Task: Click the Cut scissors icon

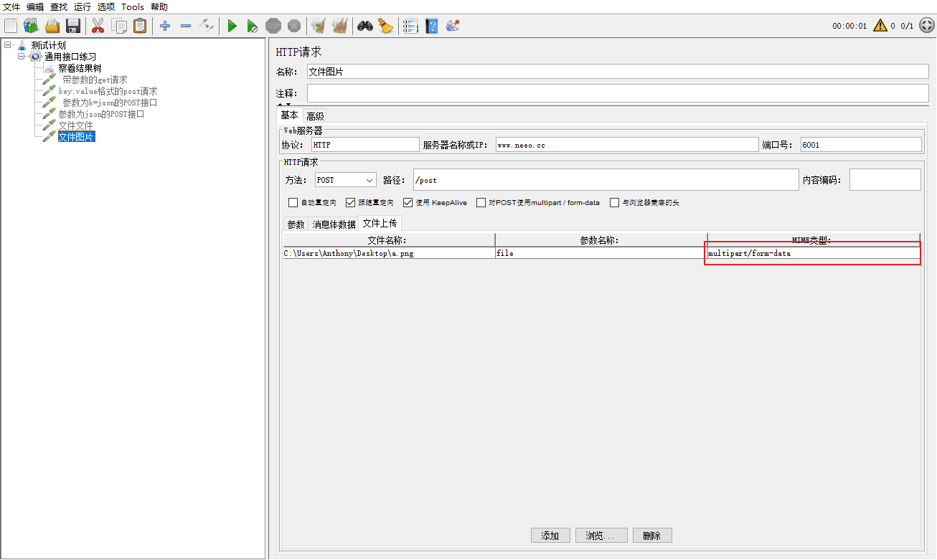Action: pyautogui.click(x=98, y=27)
